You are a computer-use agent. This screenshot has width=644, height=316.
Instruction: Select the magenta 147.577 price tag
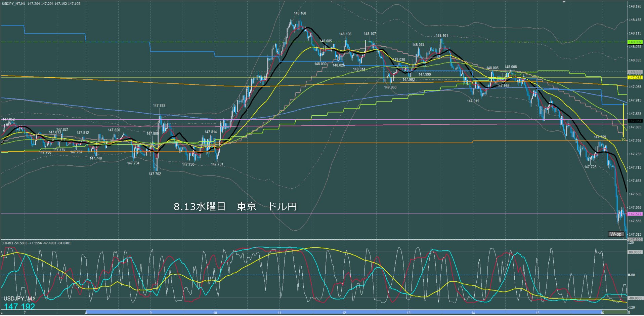pyautogui.click(x=635, y=214)
